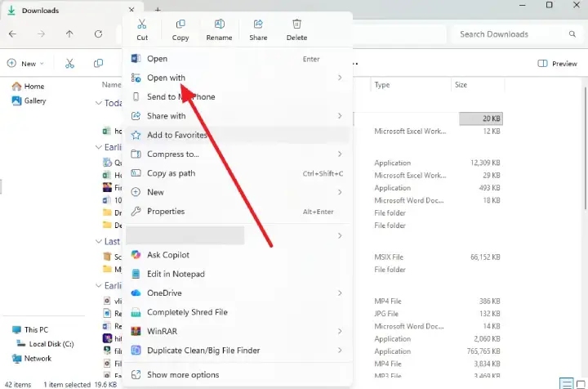Expand the Duplicate Clean submenu arrow
Image resolution: width=588 pixels, height=389 pixels.
tap(340, 351)
